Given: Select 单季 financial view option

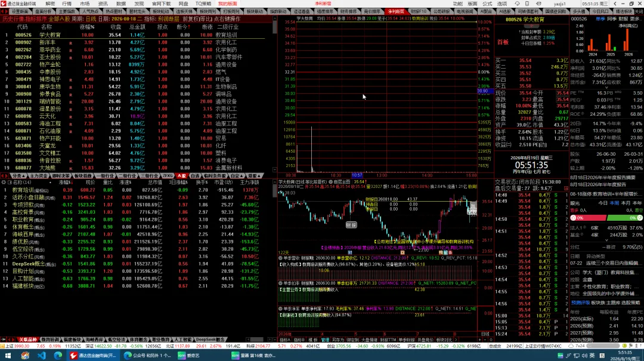Looking at the screenshot, I should pyautogui.click(x=600, y=19).
